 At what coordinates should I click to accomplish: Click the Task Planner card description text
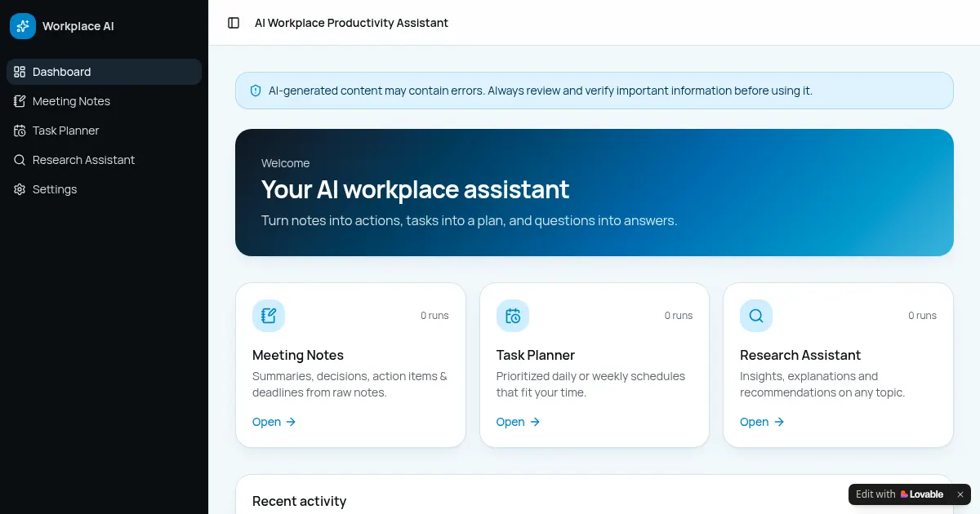590,384
